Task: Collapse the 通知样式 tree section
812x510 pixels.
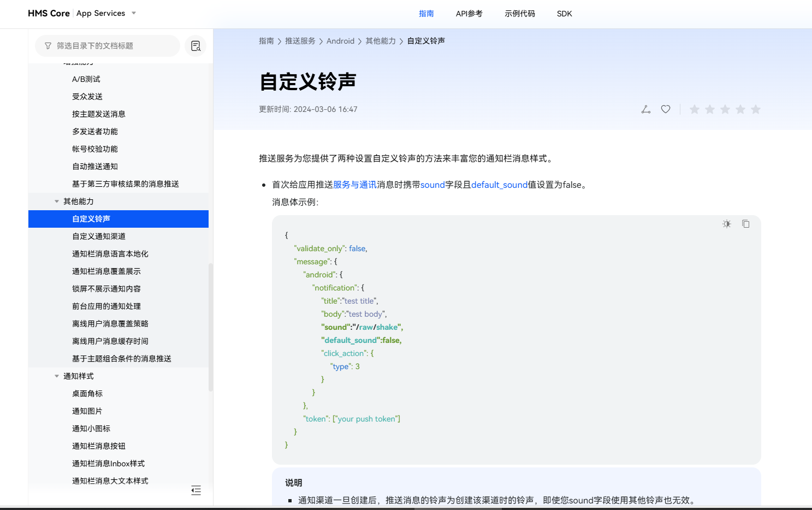Action: click(x=57, y=376)
